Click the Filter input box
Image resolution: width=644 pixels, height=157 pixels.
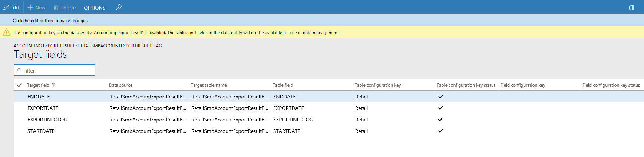coord(55,70)
